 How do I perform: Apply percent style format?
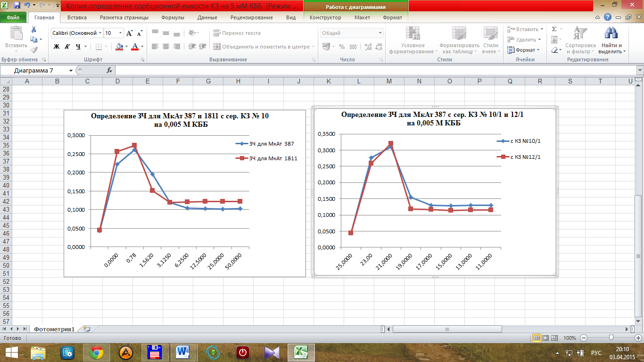(342, 47)
